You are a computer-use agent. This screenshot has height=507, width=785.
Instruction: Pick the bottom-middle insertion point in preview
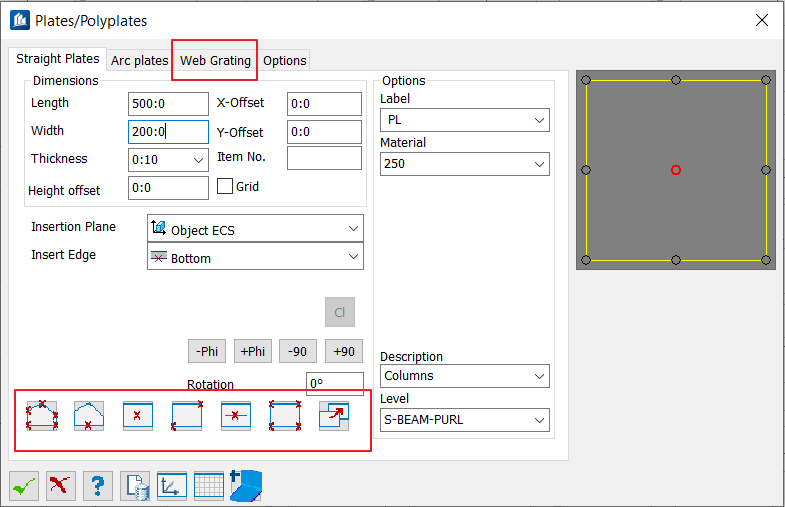click(x=676, y=260)
